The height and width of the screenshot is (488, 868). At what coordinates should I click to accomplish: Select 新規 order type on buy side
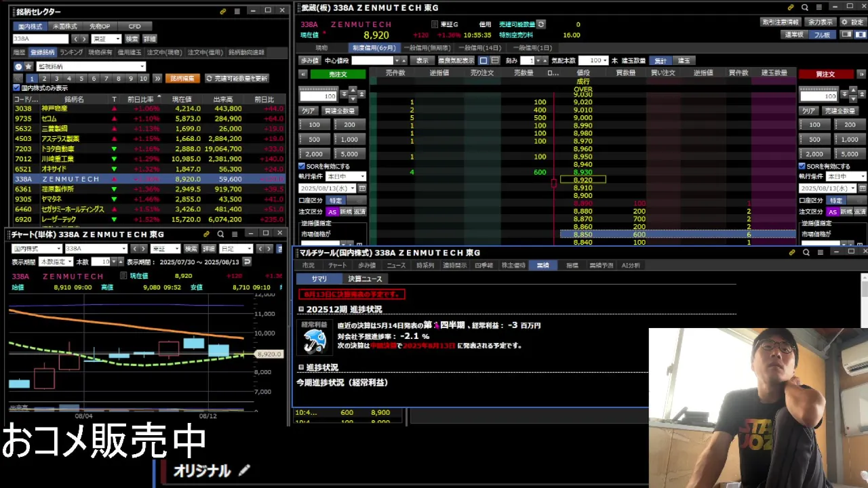pos(846,211)
